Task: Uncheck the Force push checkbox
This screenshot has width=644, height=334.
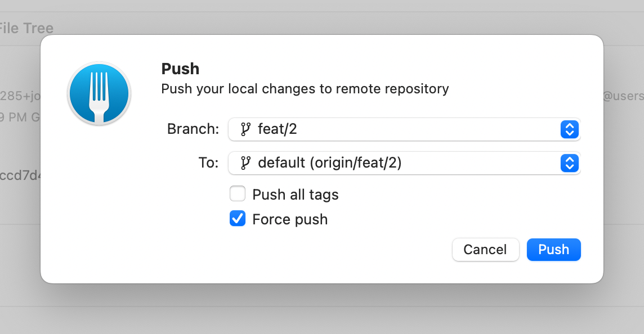Action: pyautogui.click(x=238, y=218)
